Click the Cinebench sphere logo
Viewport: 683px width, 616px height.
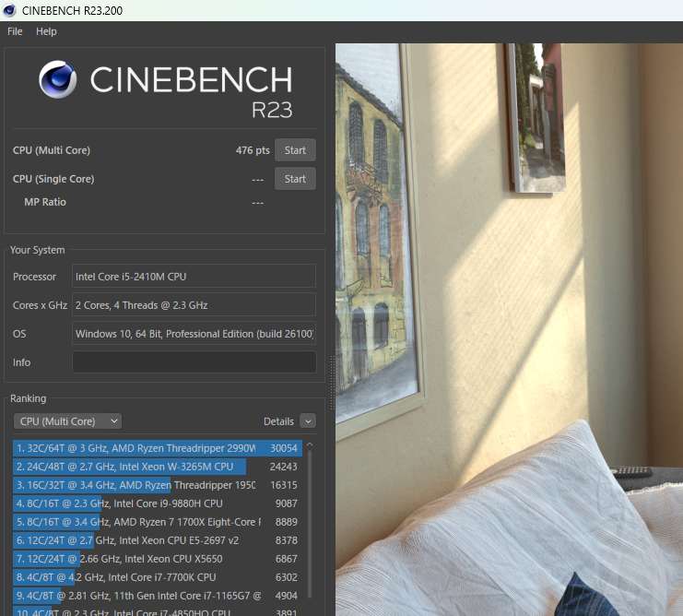pyautogui.click(x=57, y=80)
